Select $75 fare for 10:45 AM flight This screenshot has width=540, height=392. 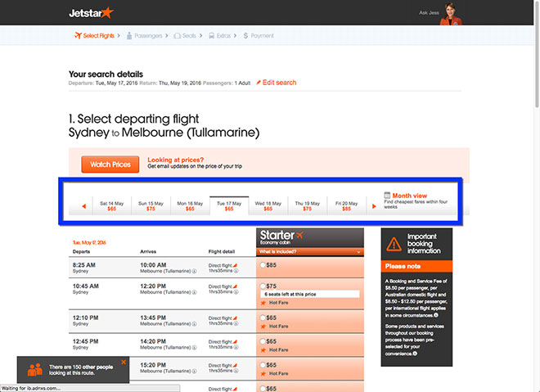point(263,286)
